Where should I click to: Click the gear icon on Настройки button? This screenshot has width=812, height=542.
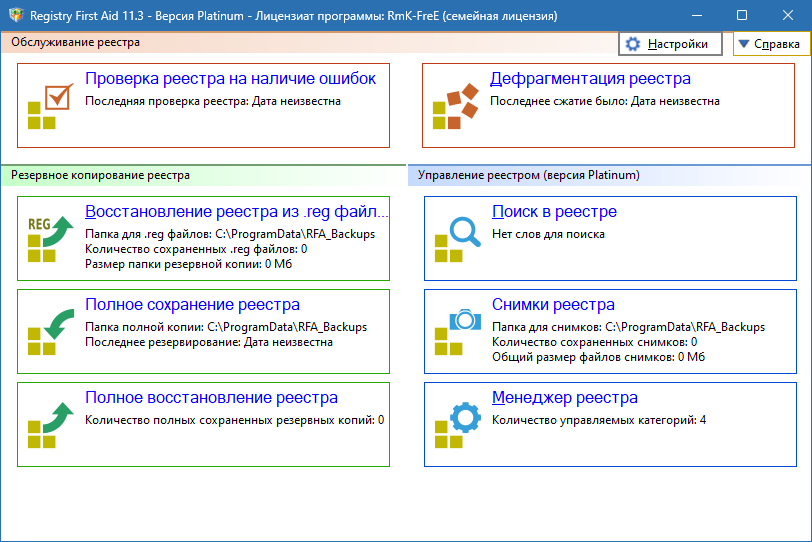point(633,44)
